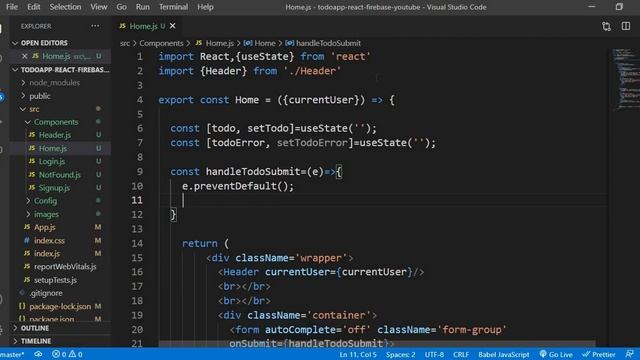The width and height of the screenshot is (640, 360).
Task: Change the CRLF line ending setting
Action: point(461,354)
